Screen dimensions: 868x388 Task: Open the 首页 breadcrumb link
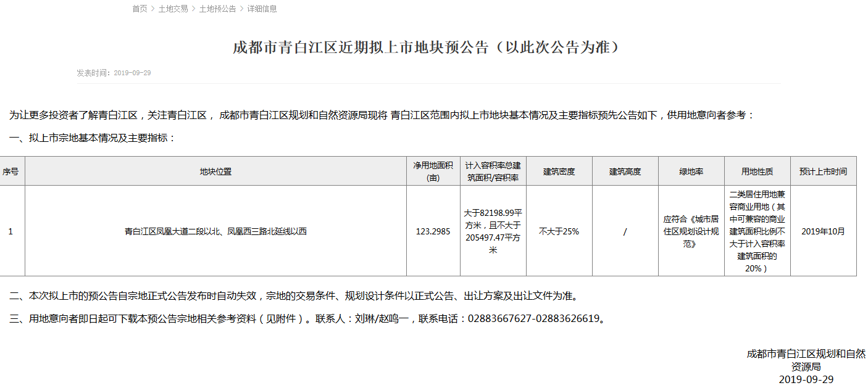(x=140, y=9)
